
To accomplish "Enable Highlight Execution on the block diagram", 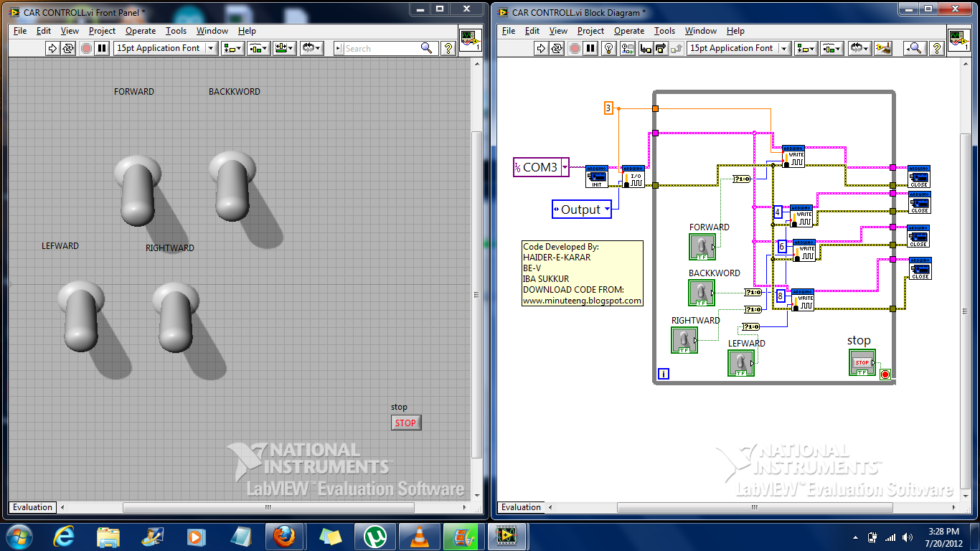I will coord(609,48).
